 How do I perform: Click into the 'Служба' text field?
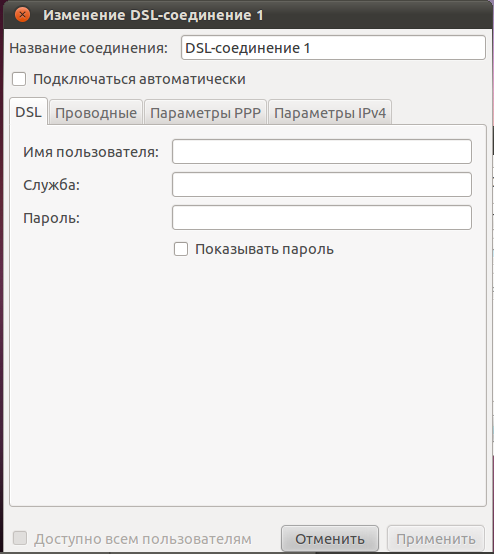322,184
